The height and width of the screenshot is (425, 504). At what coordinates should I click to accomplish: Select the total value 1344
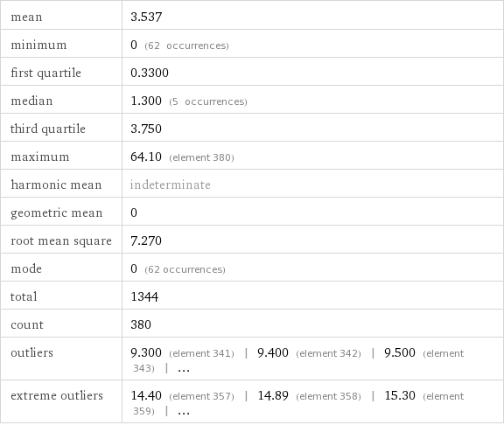click(144, 296)
